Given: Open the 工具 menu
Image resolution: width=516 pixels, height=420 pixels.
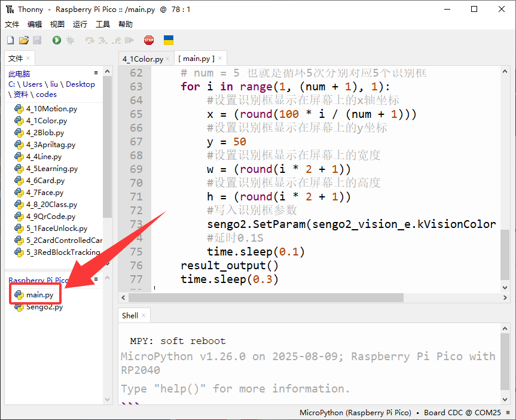Looking at the screenshot, I should tap(103, 24).
